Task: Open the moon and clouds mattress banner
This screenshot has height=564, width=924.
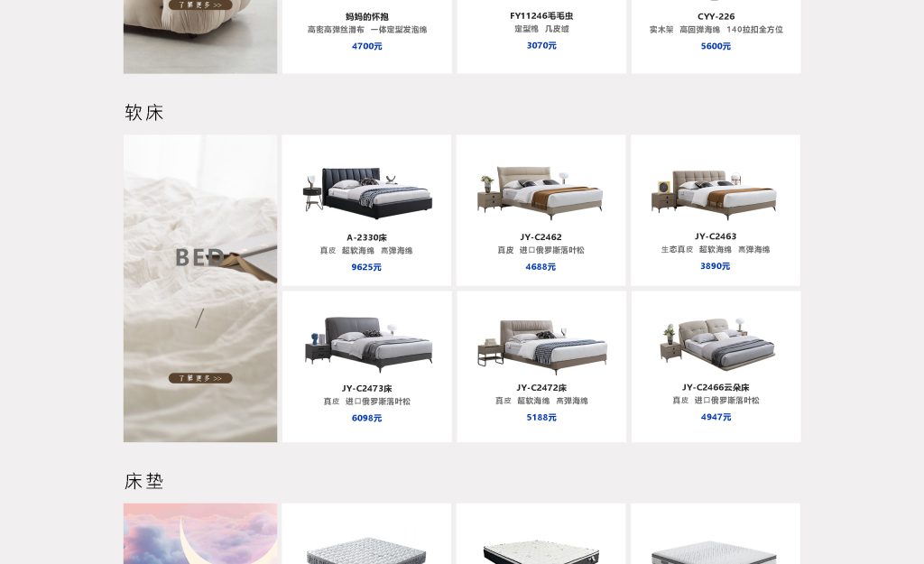Action: click(200, 533)
